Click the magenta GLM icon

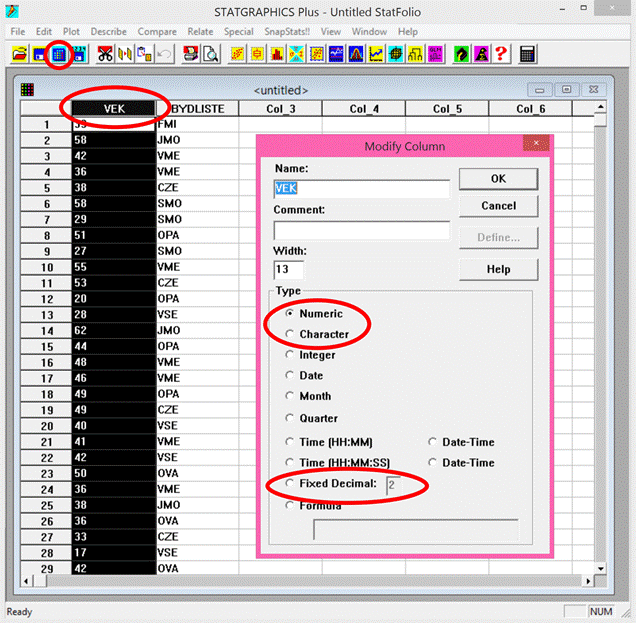(436, 54)
